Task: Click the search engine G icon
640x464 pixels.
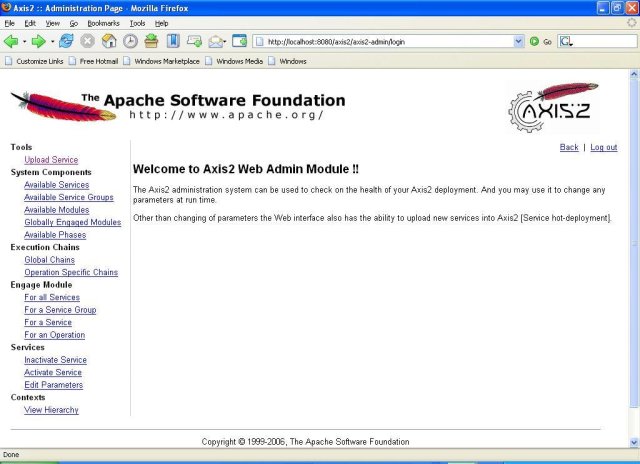Action: coord(566,41)
